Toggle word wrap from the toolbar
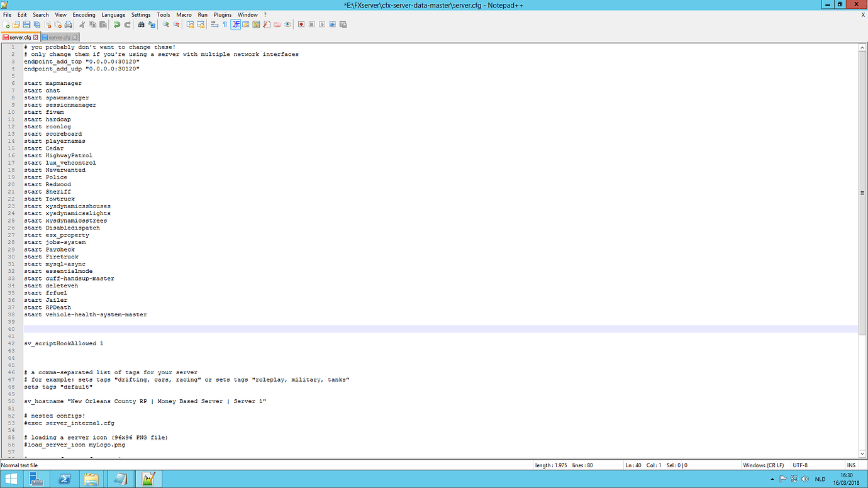The image size is (868, 488). (x=213, y=24)
